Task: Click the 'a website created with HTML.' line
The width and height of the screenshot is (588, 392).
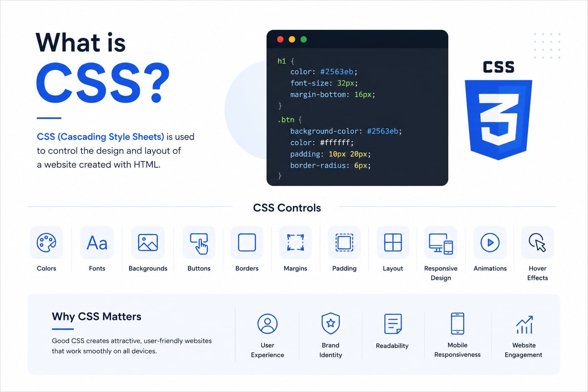Action: pyautogui.click(x=99, y=165)
